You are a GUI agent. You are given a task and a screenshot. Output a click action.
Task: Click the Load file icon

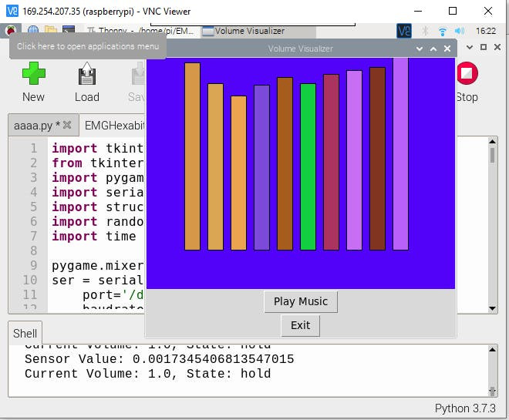(86, 82)
